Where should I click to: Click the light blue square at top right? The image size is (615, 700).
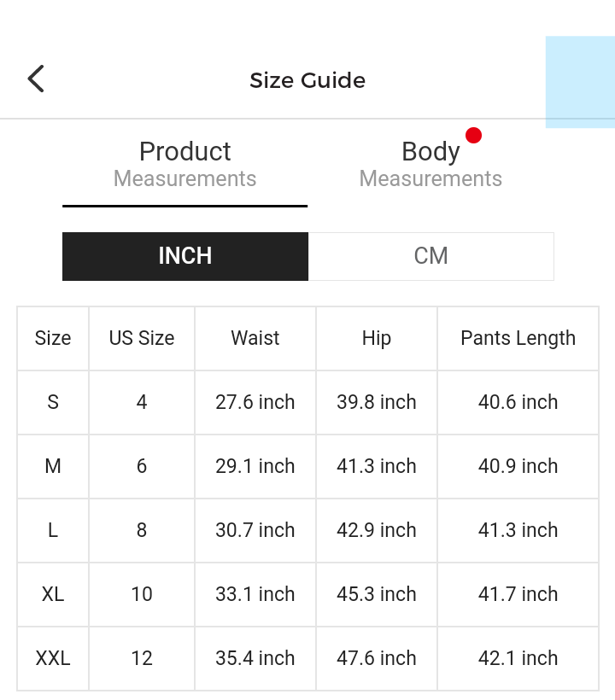tap(580, 82)
